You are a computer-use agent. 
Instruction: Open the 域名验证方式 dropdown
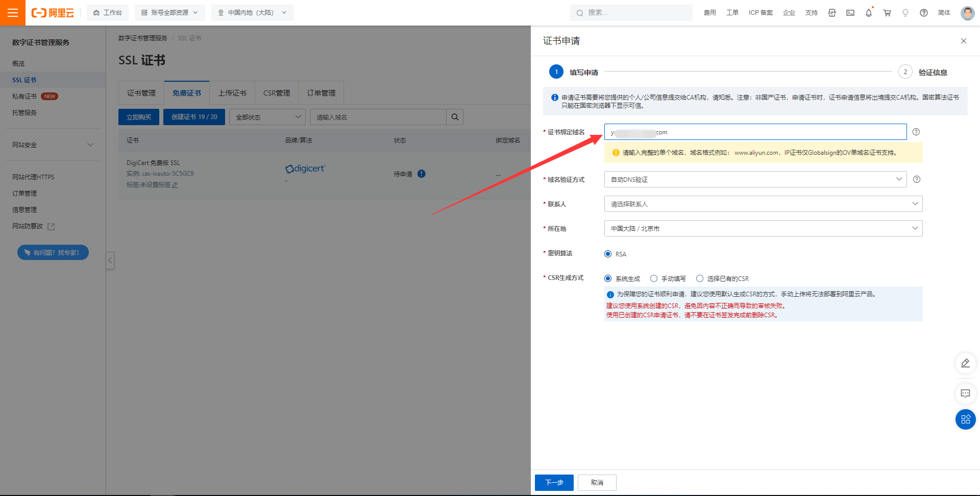click(x=755, y=179)
